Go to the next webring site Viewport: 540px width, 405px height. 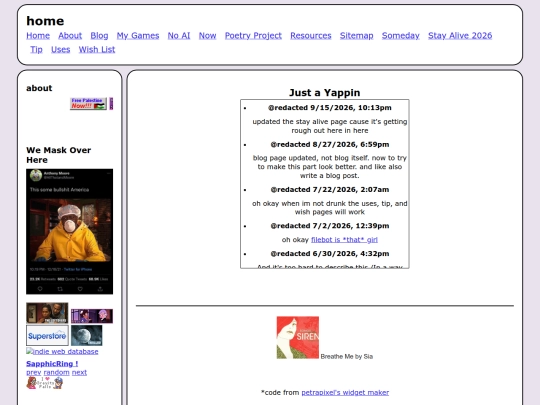pyautogui.click(x=79, y=372)
